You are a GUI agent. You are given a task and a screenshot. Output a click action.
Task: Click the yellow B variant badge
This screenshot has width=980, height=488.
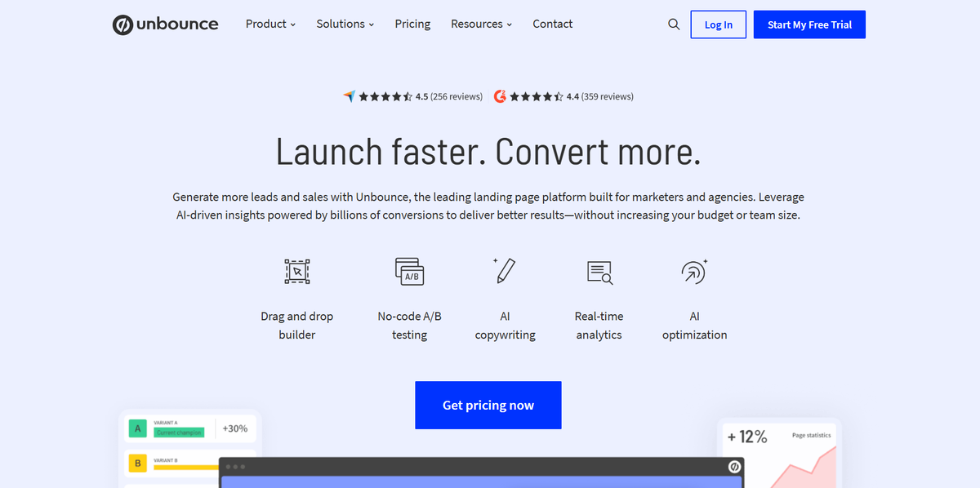click(137, 464)
